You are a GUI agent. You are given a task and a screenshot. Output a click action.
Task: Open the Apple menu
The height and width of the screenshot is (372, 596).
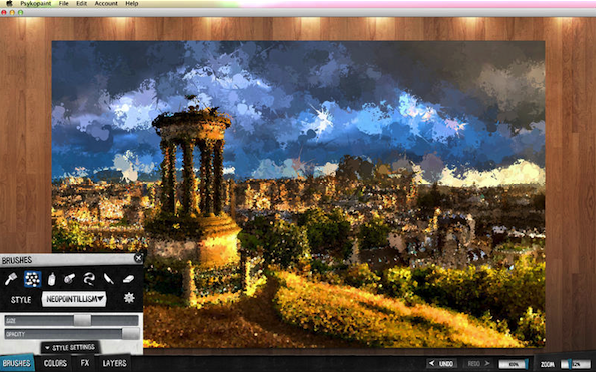(9, 3)
